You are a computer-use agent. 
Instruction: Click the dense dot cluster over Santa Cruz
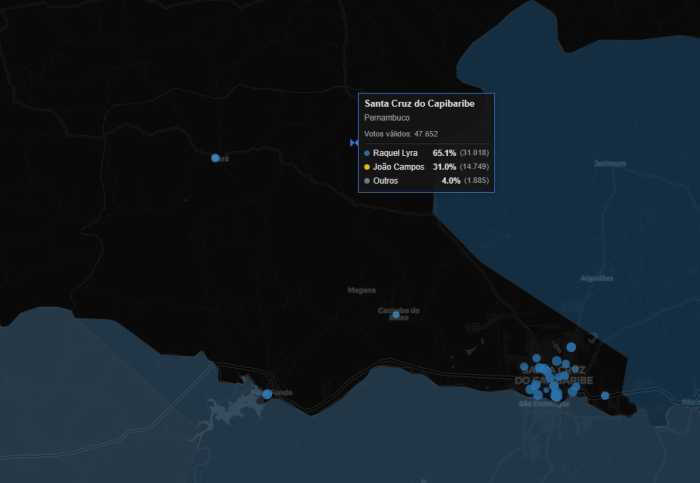pyautogui.click(x=548, y=380)
